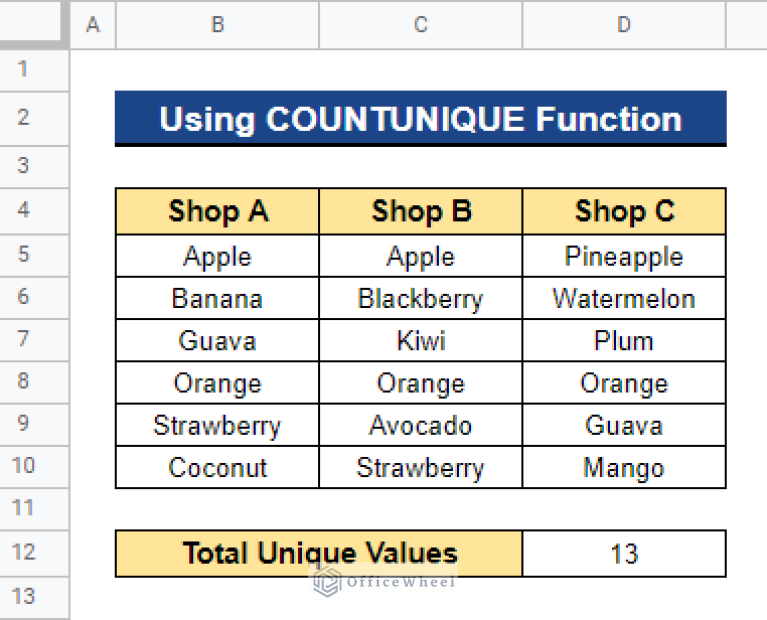This screenshot has height=620, width=767.
Task: Click the 'Shop B' header cell
Action: (x=420, y=212)
